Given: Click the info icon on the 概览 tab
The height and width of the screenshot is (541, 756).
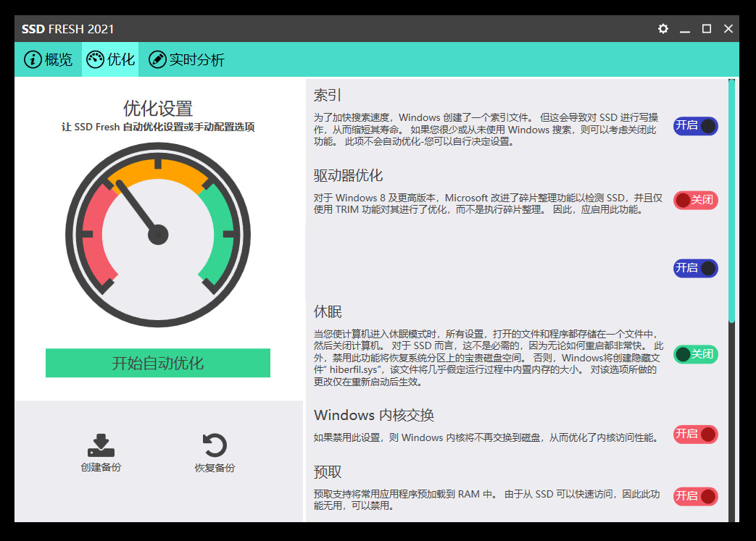Looking at the screenshot, I should (33, 59).
